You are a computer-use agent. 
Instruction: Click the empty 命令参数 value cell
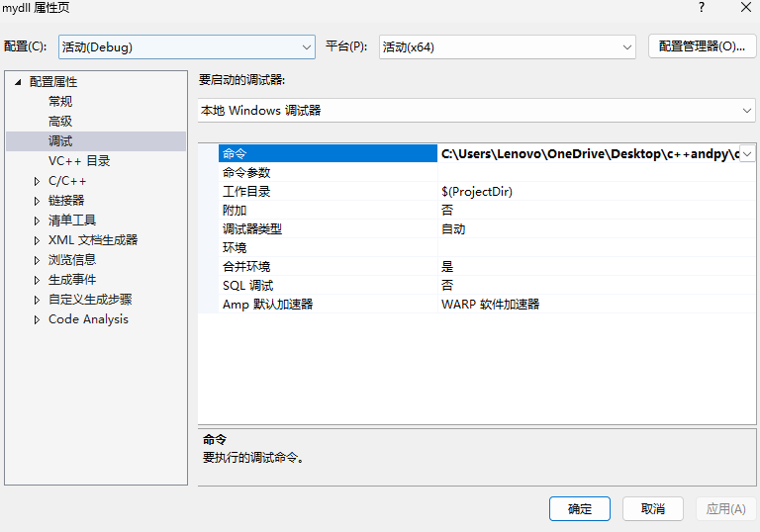tap(597, 172)
